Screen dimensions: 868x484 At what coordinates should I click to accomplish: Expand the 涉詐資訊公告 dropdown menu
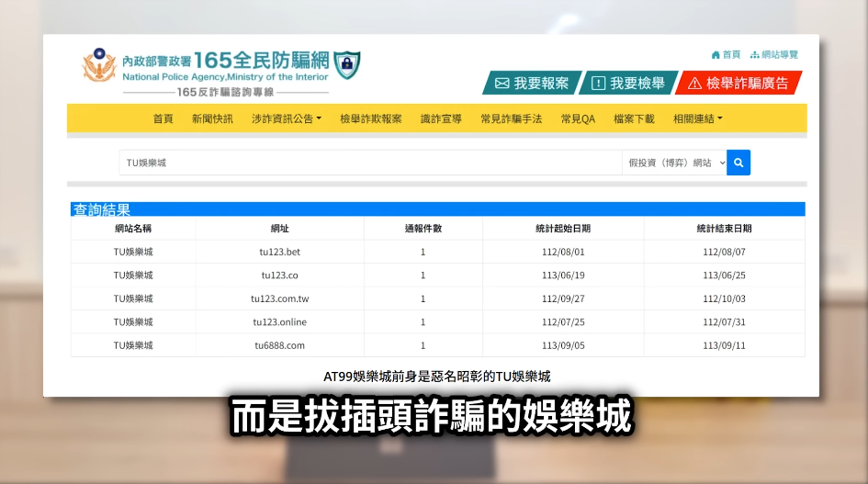[x=286, y=119]
